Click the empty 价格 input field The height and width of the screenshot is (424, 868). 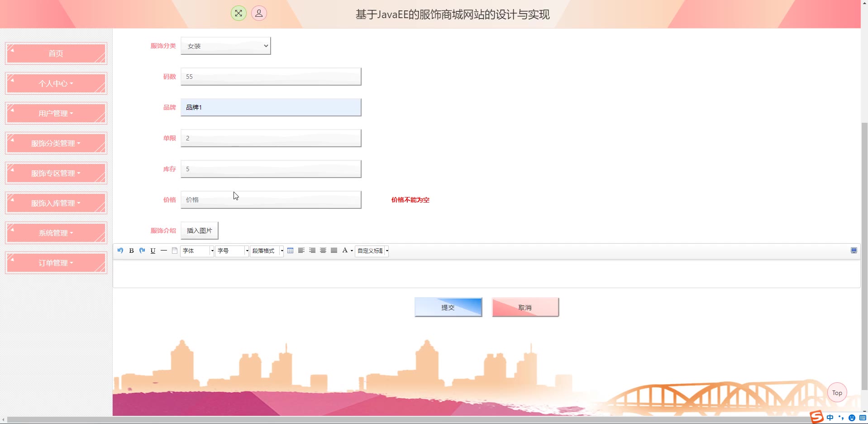click(271, 200)
